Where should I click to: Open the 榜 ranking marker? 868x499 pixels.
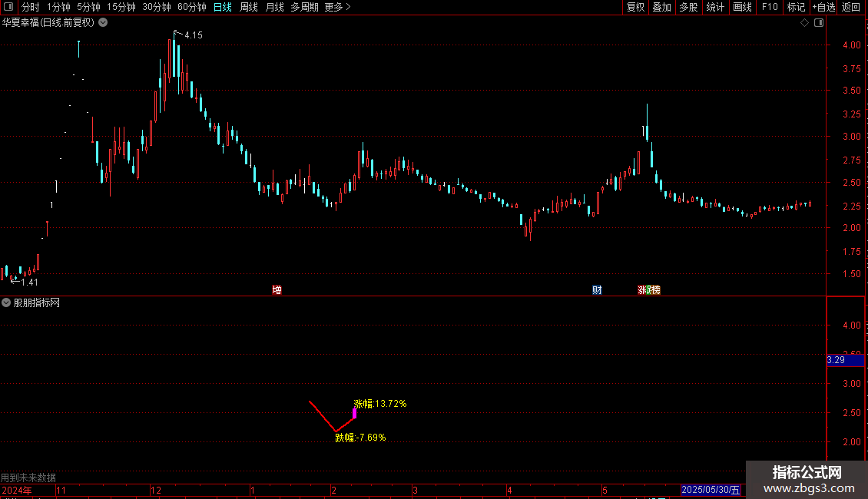tap(655, 290)
